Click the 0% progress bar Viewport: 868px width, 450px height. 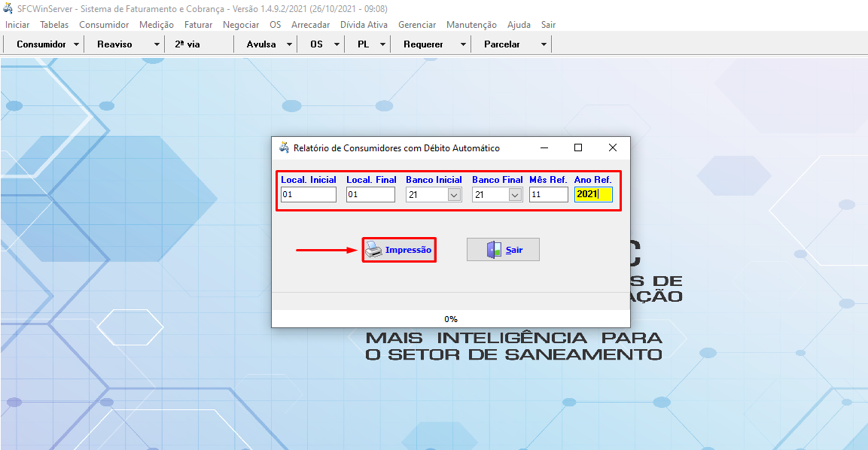coord(449,318)
